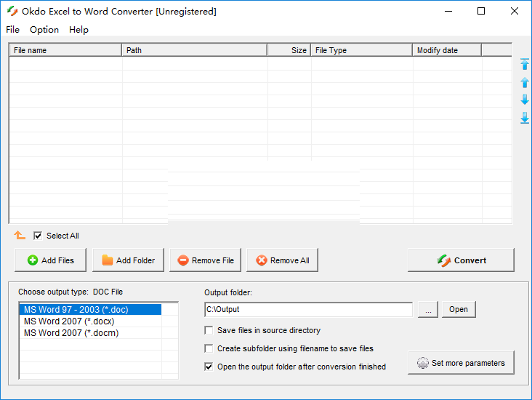Minimize the converter window

pos(448,11)
